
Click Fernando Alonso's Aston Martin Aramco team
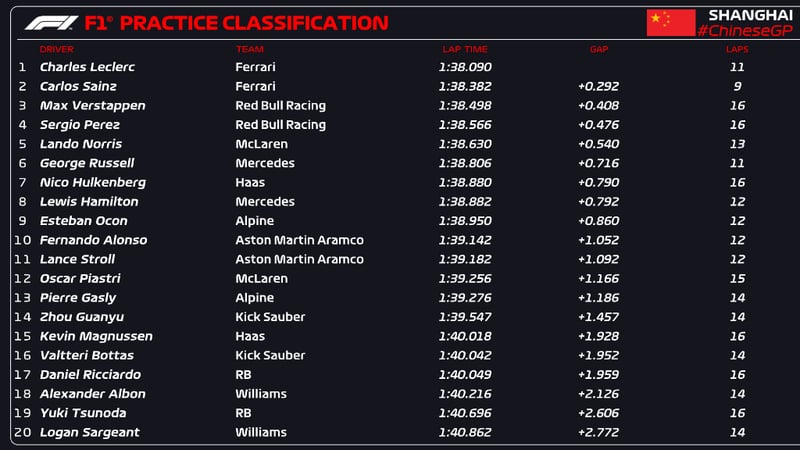click(299, 240)
